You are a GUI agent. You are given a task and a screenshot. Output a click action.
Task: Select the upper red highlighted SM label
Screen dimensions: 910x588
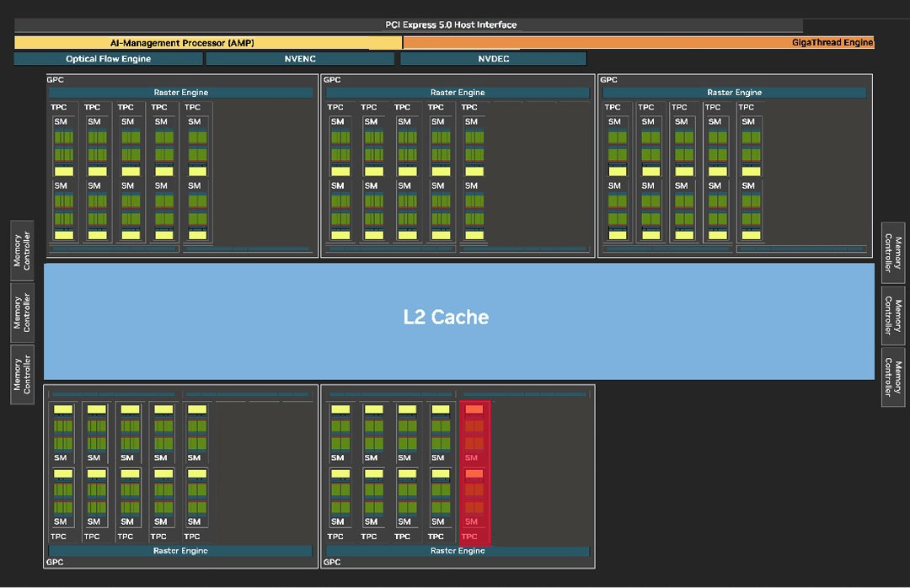click(x=471, y=457)
